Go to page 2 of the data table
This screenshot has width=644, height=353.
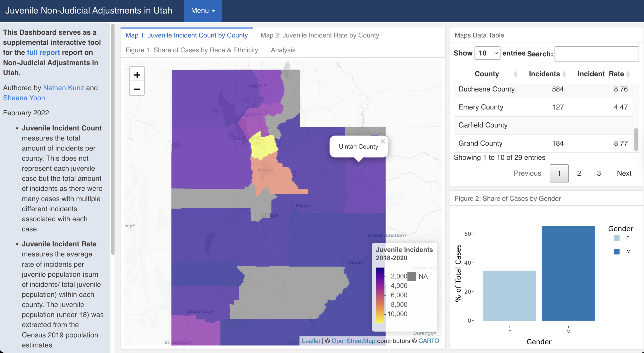click(x=579, y=173)
